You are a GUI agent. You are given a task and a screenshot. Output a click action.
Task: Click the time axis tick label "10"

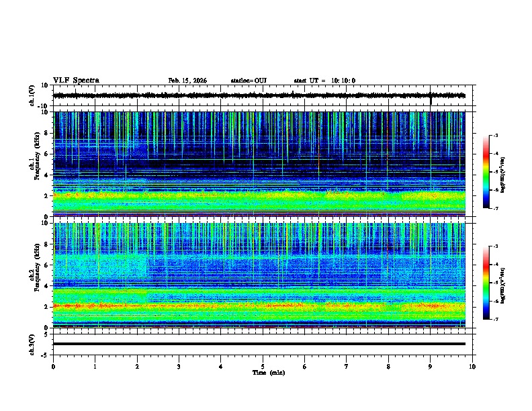click(472, 367)
